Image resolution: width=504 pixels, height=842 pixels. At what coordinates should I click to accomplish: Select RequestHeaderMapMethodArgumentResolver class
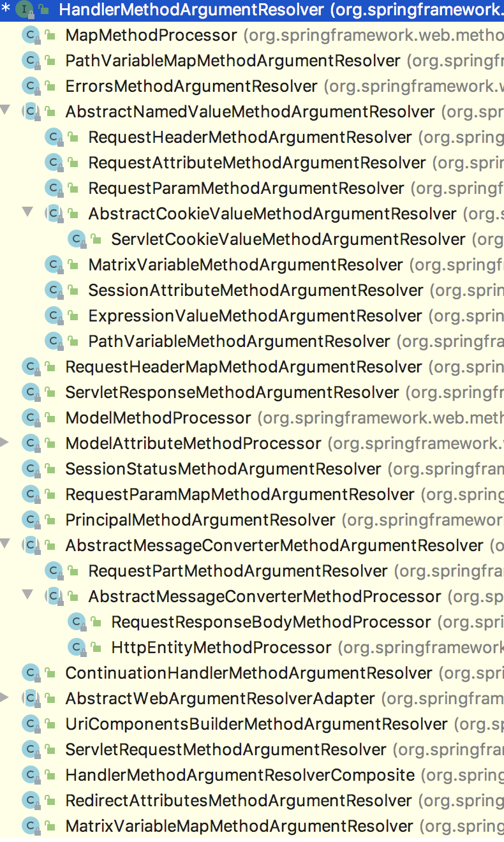[x=244, y=367]
